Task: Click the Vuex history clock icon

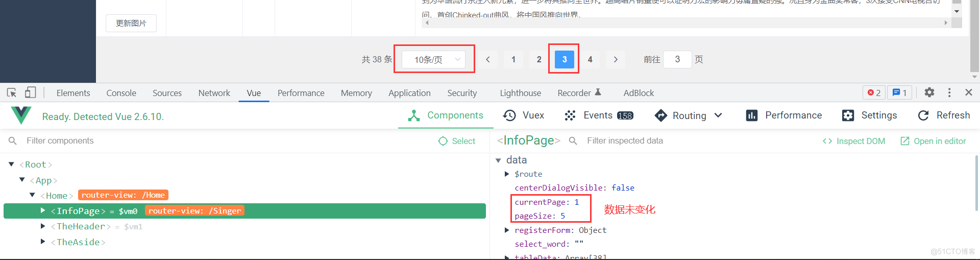Action: point(509,115)
